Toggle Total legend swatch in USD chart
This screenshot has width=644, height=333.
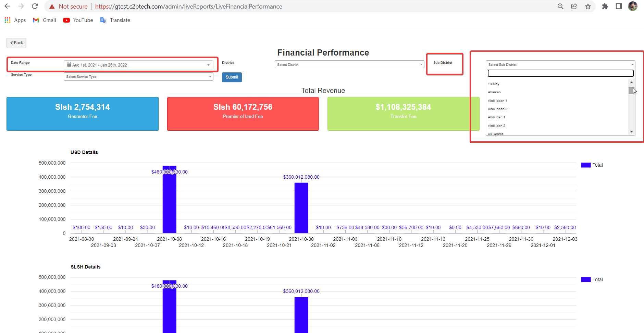coord(586,165)
